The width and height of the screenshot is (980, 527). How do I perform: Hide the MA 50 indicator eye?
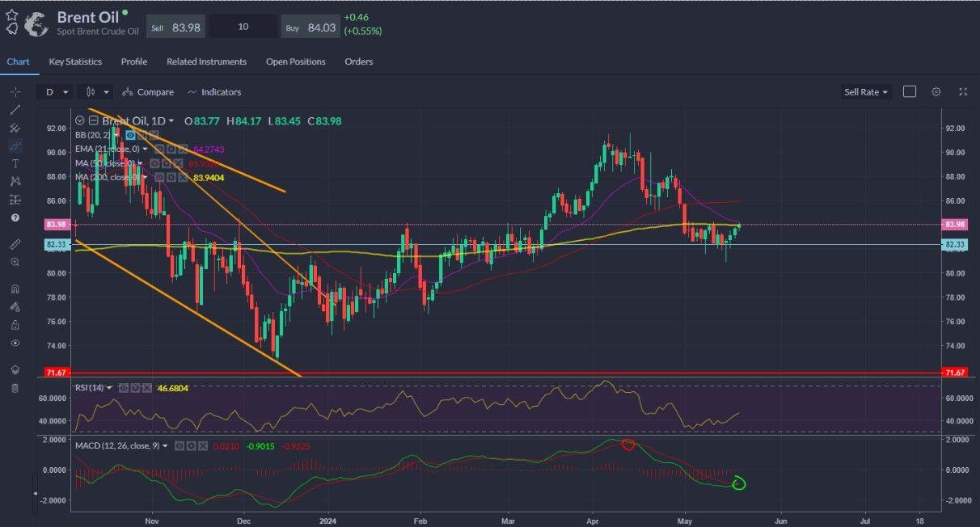point(154,163)
